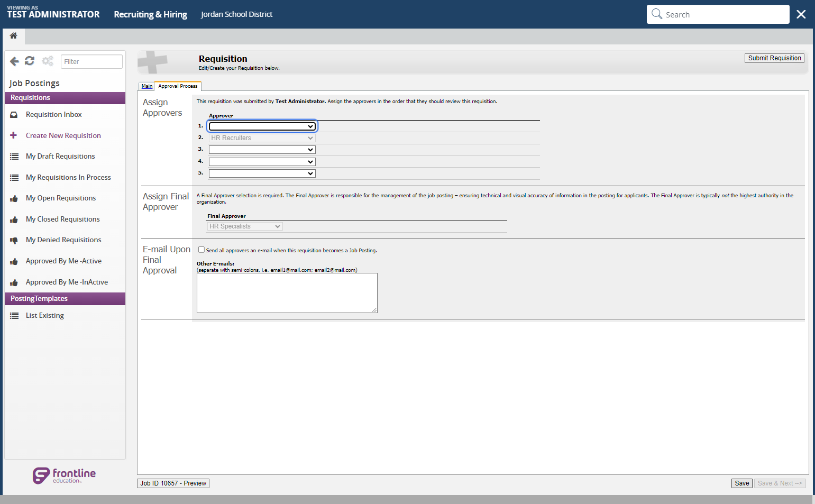This screenshot has width=815, height=504.
Task: Select the Approval Process tab
Action: click(178, 86)
